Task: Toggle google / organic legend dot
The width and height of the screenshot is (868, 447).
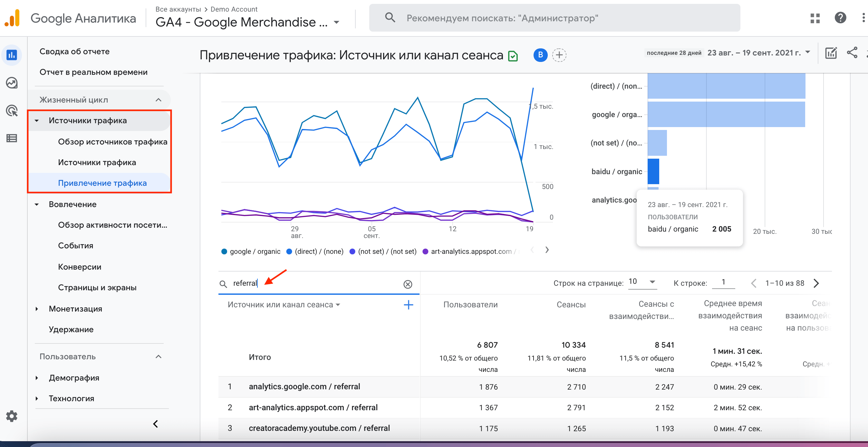Action: click(x=224, y=251)
